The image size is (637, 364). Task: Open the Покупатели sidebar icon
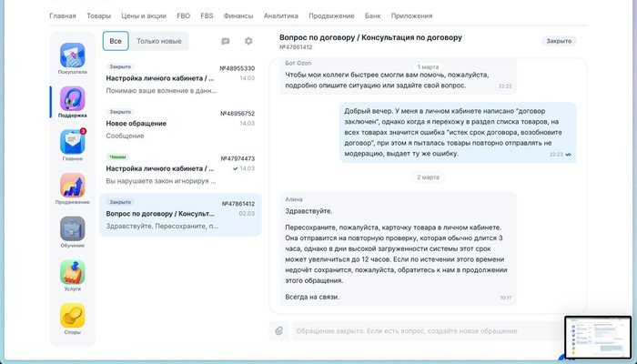coord(73,56)
